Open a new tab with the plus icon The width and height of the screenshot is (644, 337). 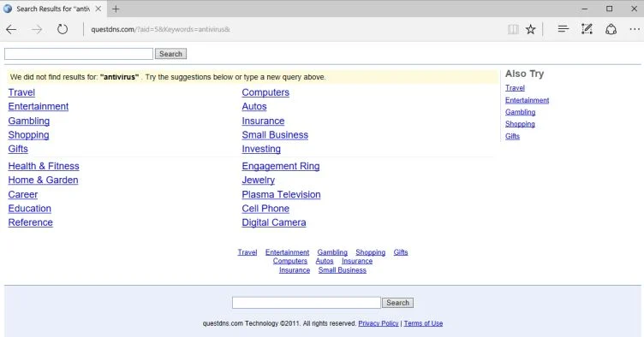pos(116,9)
